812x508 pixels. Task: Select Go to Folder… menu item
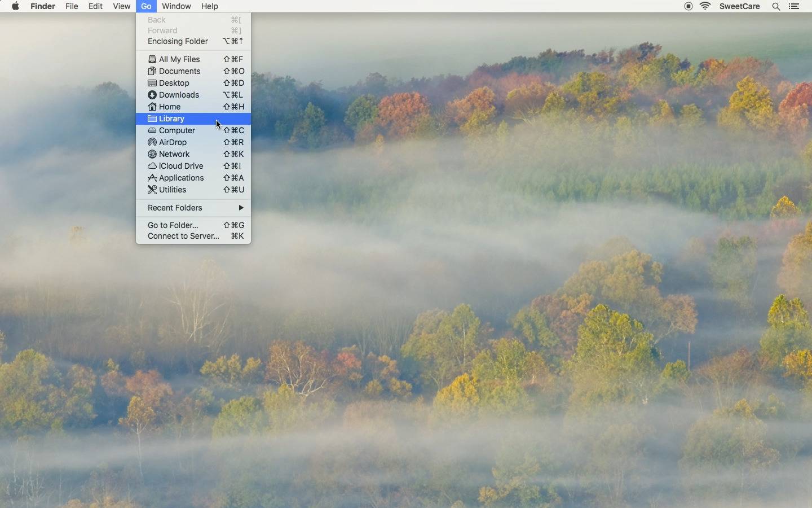193,225
